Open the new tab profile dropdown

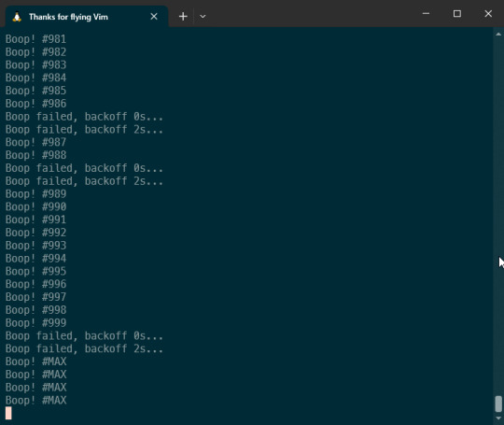click(x=203, y=17)
